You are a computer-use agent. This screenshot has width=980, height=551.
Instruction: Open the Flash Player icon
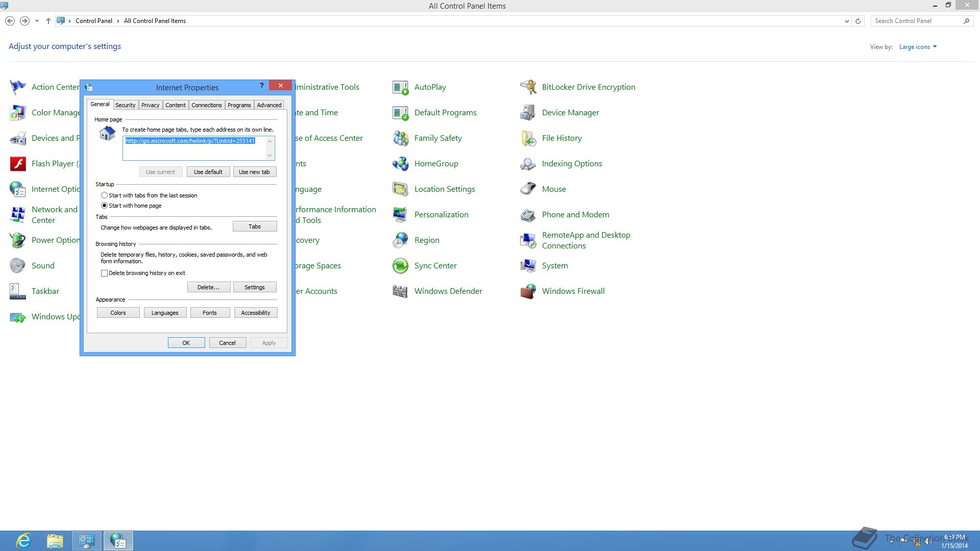[x=18, y=164]
